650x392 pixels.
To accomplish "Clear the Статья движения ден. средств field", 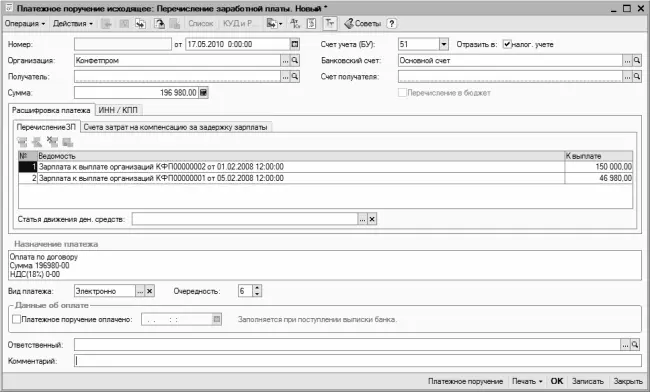I will pos(372,219).
